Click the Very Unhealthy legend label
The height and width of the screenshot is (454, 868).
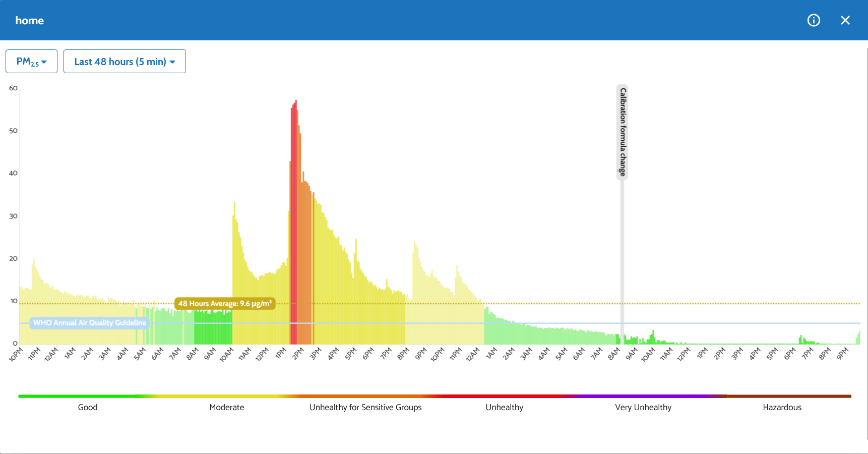[643, 408]
